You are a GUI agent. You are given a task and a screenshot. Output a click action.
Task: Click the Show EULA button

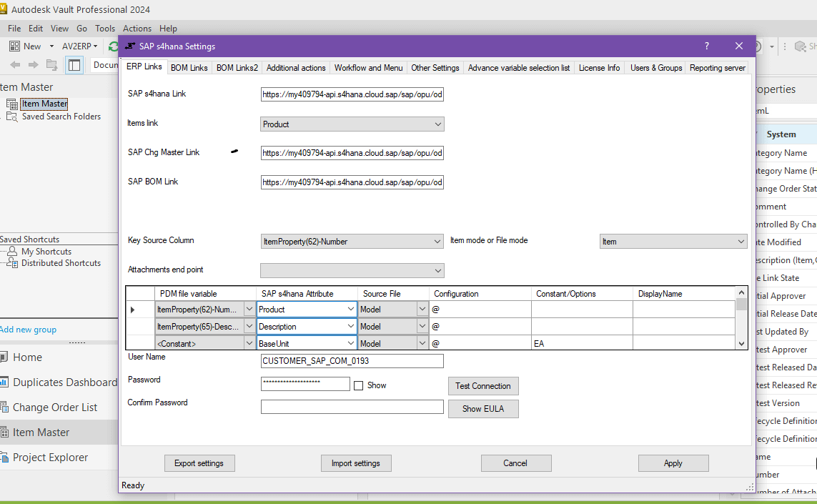[483, 408]
